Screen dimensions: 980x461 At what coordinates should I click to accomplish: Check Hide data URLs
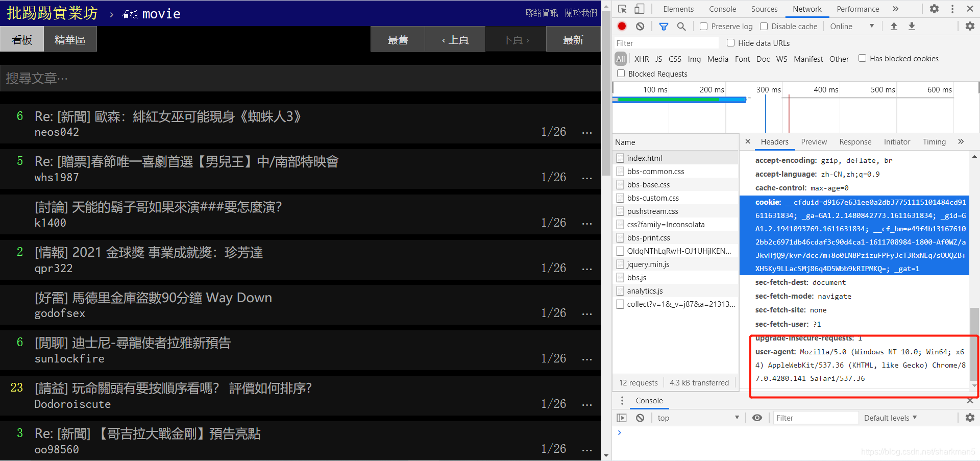click(x=730, y=43)
